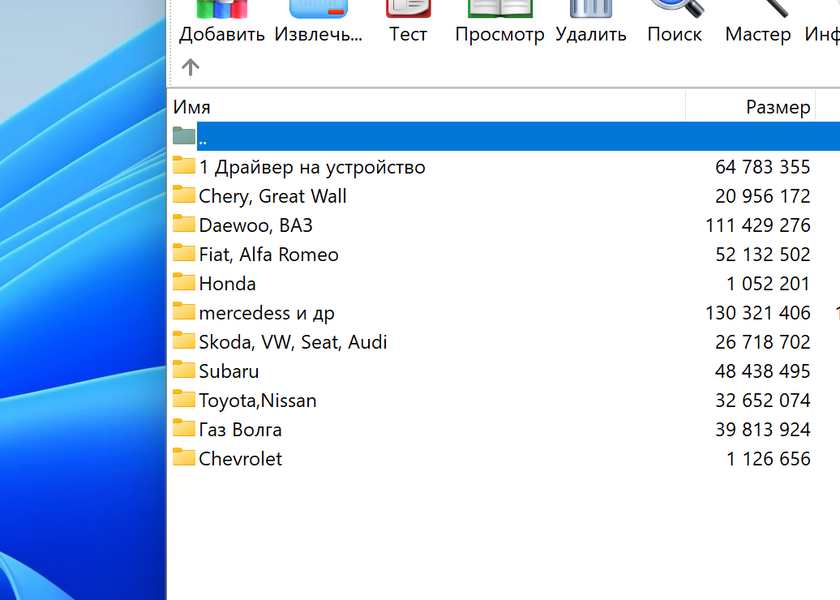Click folder icon beside 'Fiat, Alfa Romeo'
Screen dimensions: 840x600
184,252
